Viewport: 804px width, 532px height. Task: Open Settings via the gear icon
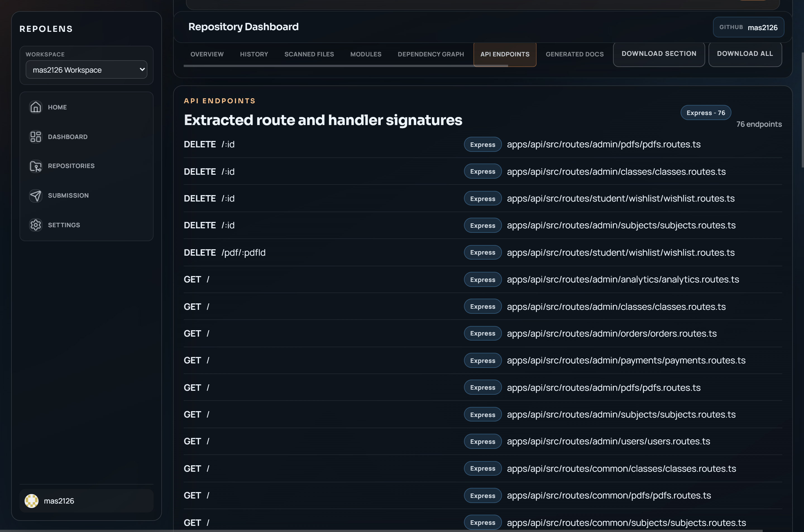pyautogui.click(x=36, y=225)
